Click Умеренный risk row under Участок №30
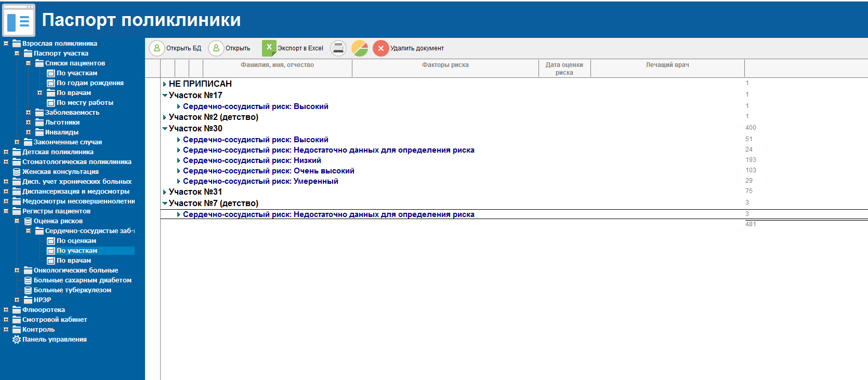The image size is (868, 380). [260, 181]
